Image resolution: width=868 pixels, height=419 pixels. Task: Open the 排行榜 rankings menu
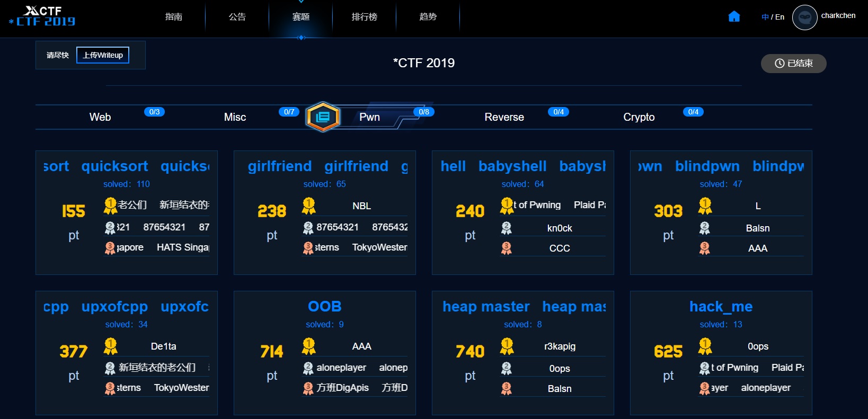point(365,17)
